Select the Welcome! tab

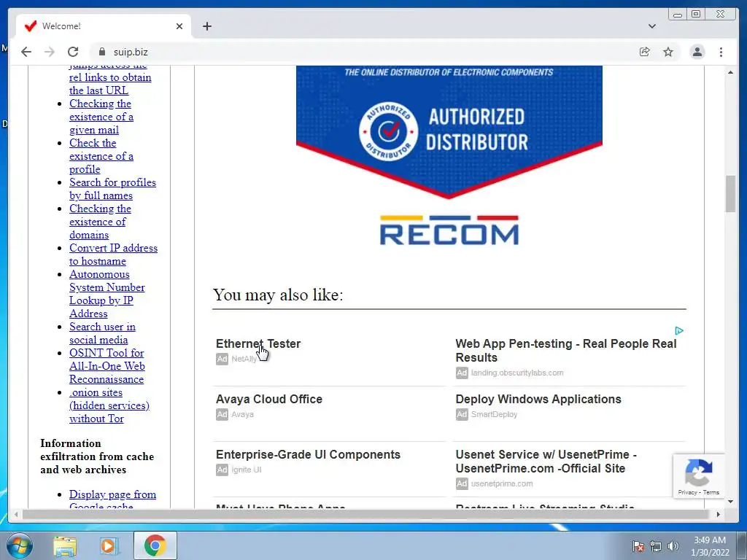click(x=103, y=26)
